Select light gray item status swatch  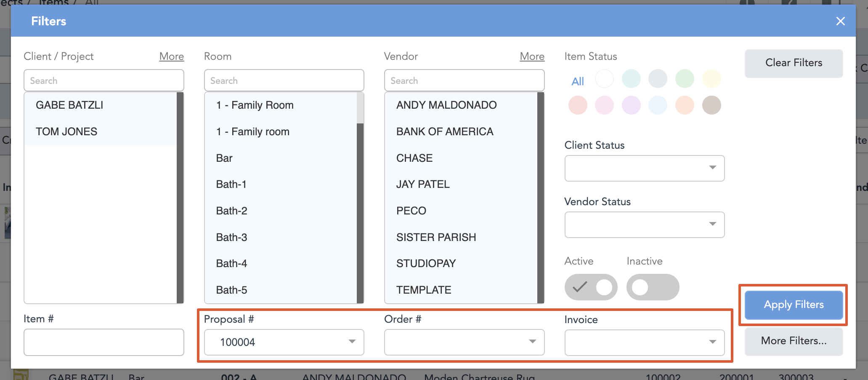tap(658, 78)
